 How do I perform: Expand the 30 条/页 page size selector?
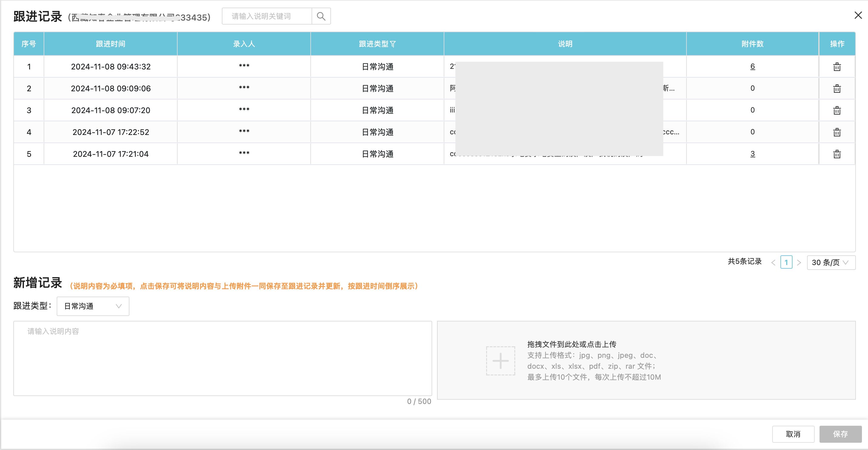[831, 263]
